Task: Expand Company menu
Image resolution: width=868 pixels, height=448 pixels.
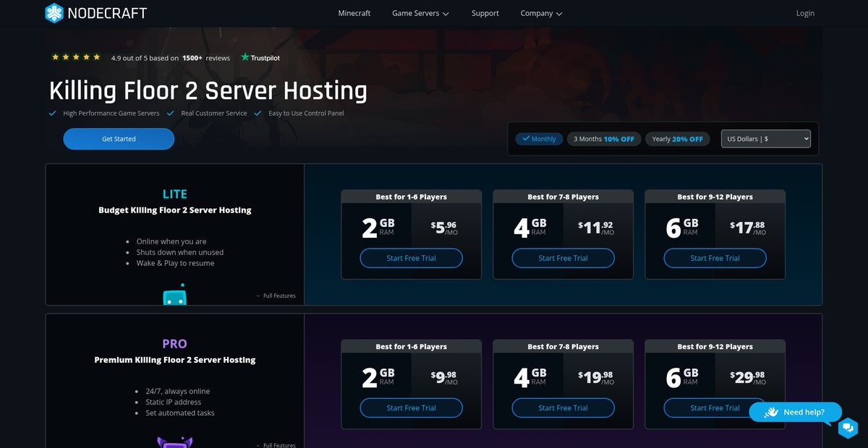Action: [541, 13]
